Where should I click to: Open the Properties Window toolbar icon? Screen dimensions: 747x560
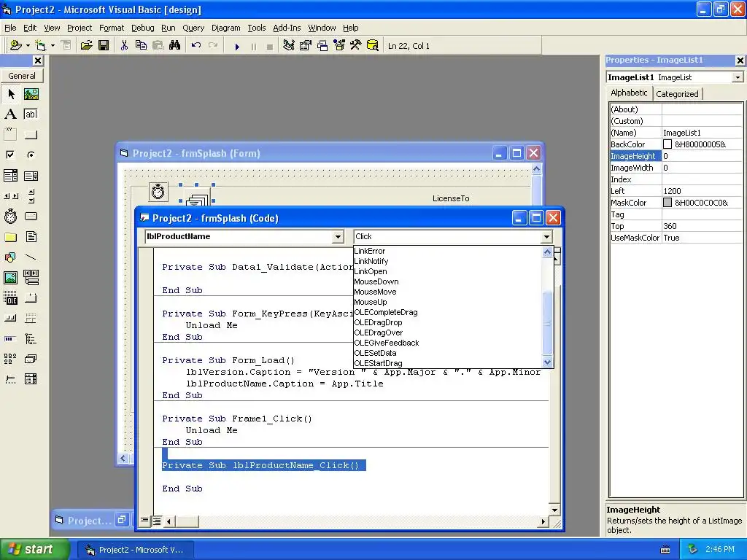pos(306,46)
